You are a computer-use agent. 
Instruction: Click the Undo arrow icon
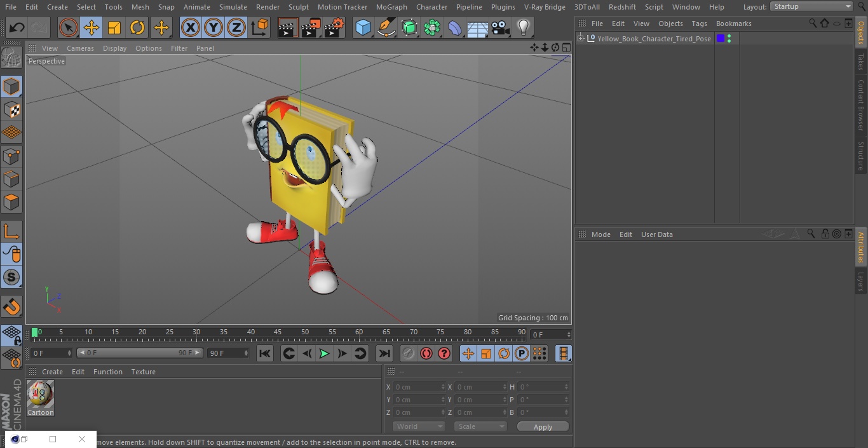(x=17, y=27)
